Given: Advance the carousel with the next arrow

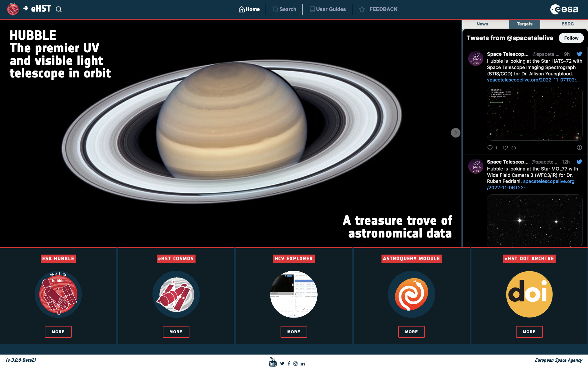Looking at the screenshot, I should 456,133.
